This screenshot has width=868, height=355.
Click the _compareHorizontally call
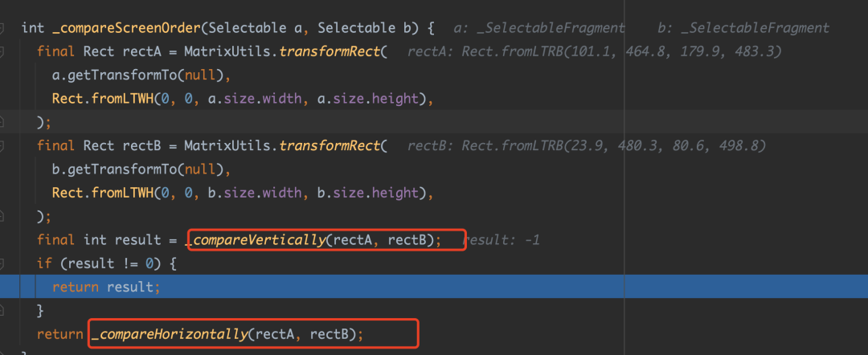[169, 334]
